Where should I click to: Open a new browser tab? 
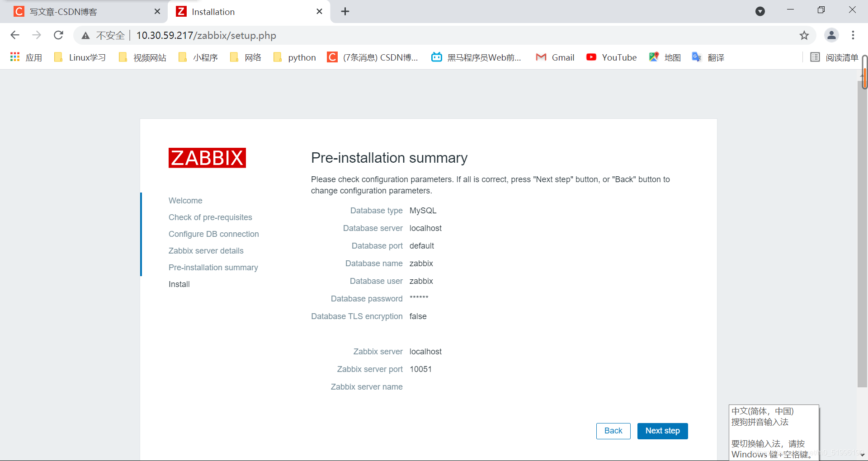(345, 11)
